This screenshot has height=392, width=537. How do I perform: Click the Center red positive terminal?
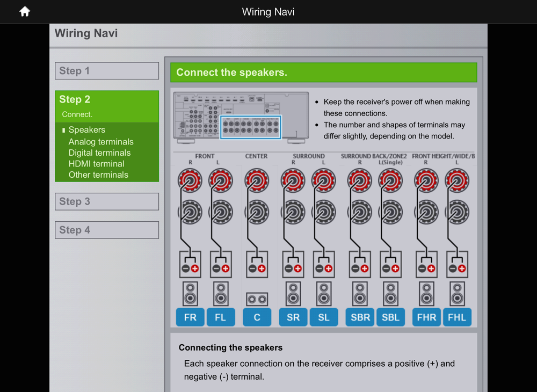click(257, 180)
